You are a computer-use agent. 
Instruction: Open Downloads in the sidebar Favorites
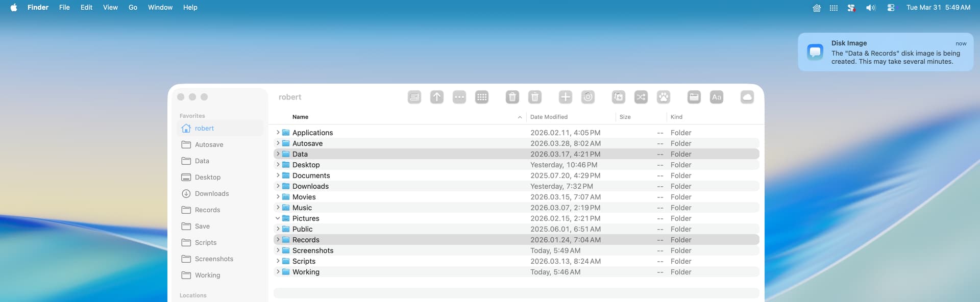coord(211,193)
